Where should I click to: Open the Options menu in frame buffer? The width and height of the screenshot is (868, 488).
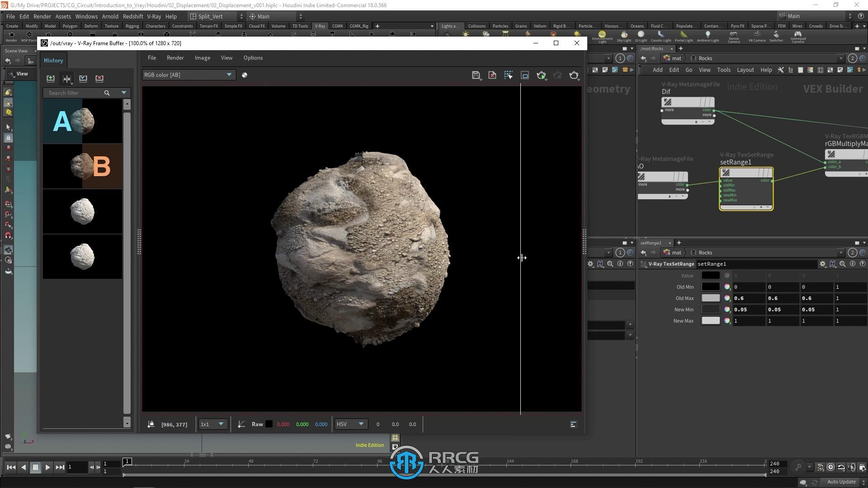(253, 57)
